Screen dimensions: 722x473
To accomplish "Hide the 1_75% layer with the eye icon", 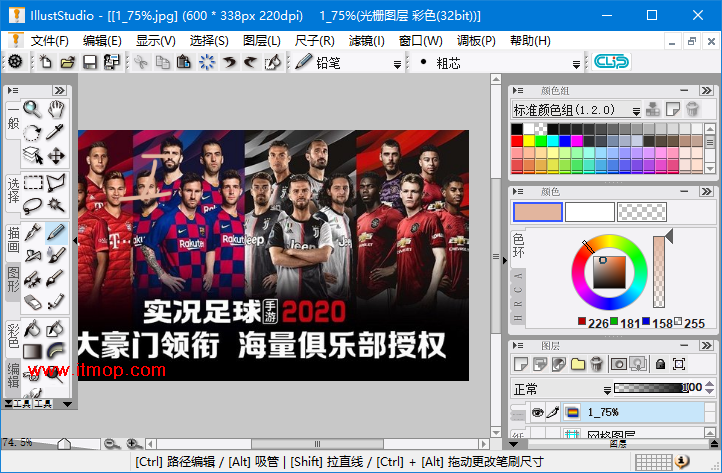I will tap(537, 412).
